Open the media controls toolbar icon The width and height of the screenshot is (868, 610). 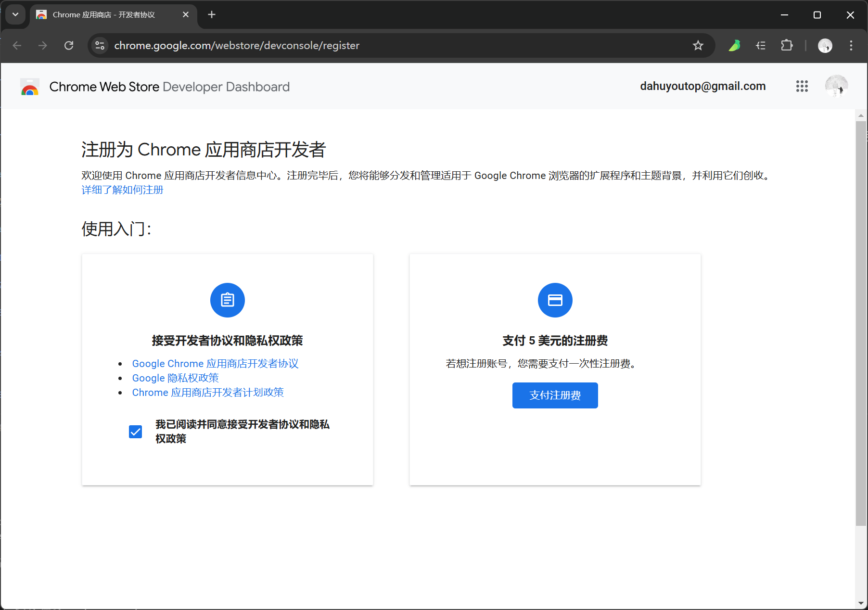761,45
